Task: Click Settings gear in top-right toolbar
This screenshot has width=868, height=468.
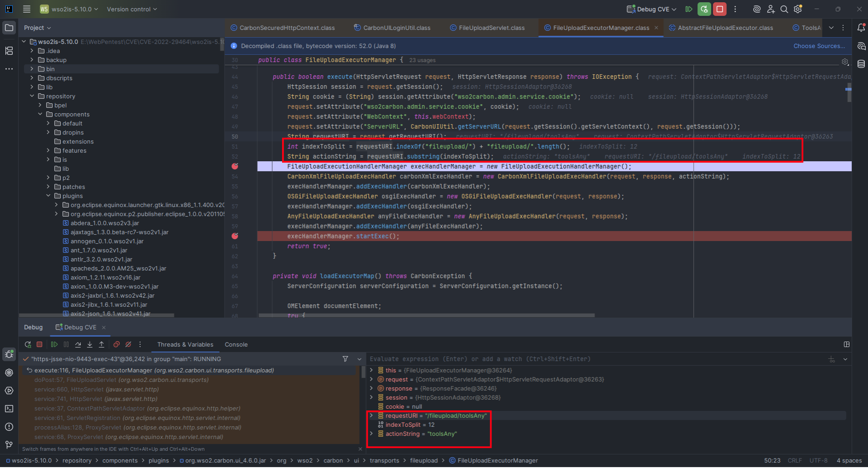Action: tap(798, 9)
